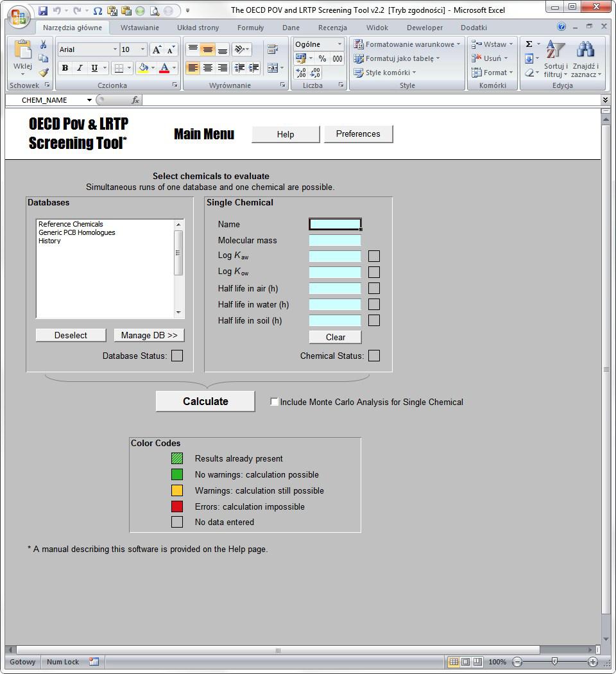Click the AutoSum sigma icon

click(529, 44)
